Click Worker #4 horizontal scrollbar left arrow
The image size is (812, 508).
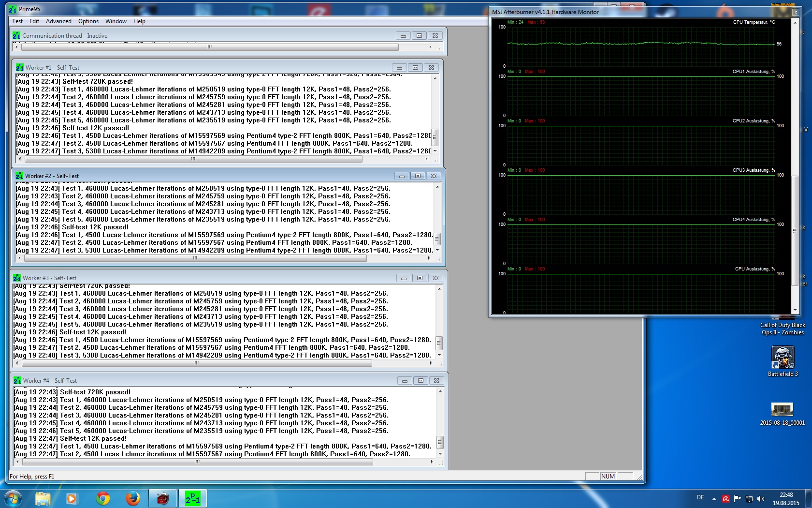point(16,462)
